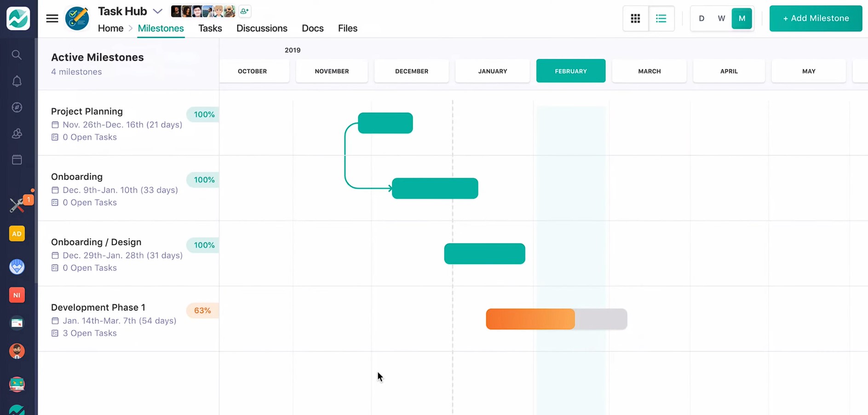Open the calendar card workspace icon
Screen dimensions: 868x415
pos(17,323)
